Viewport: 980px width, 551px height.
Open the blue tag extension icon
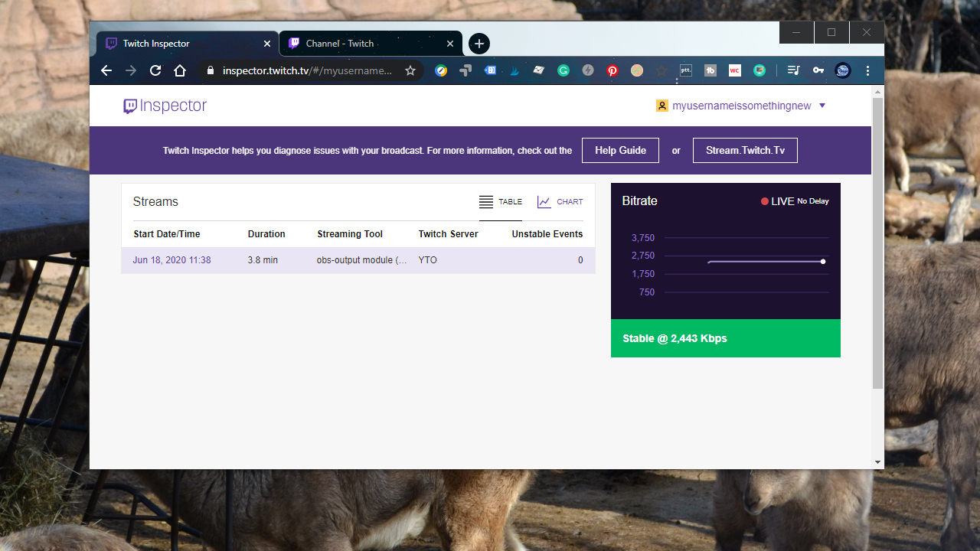pos(490,70)
